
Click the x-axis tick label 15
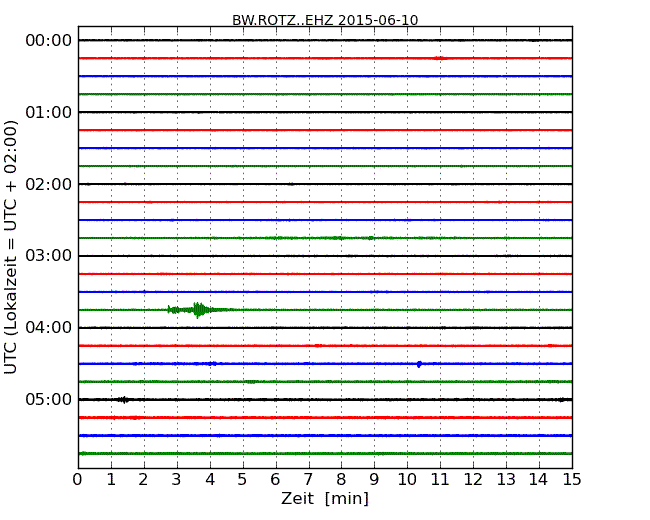click(x=572, y=480)
